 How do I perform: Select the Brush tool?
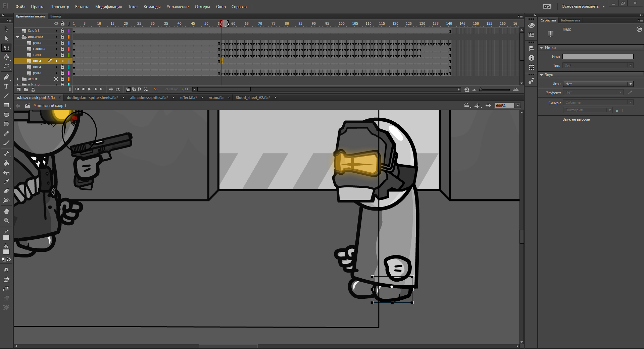point(6,143)
